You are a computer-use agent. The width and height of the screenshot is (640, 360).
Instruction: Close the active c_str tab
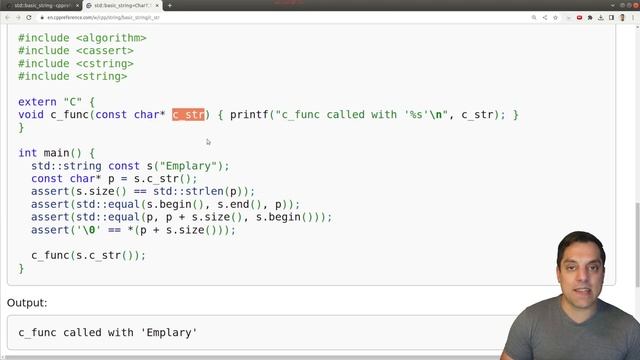[x=157, y=6]
